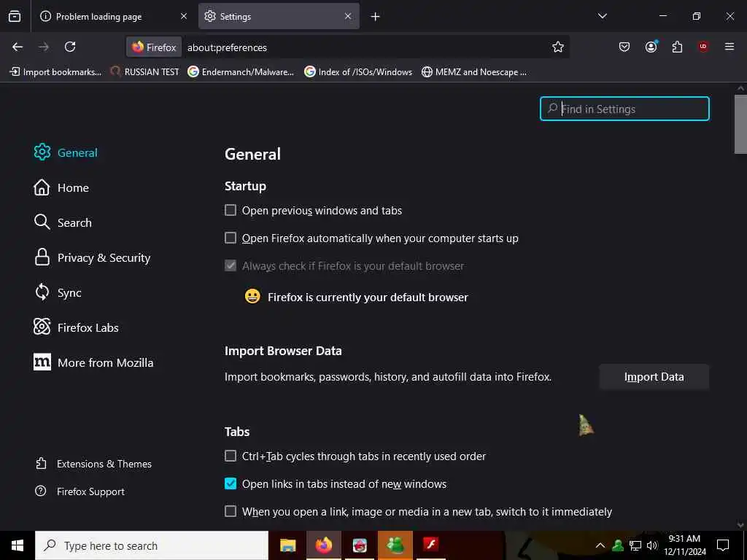Close the Settings tab
The width and height of the screenshot is (747, 560).
click(x=348, y=16)
